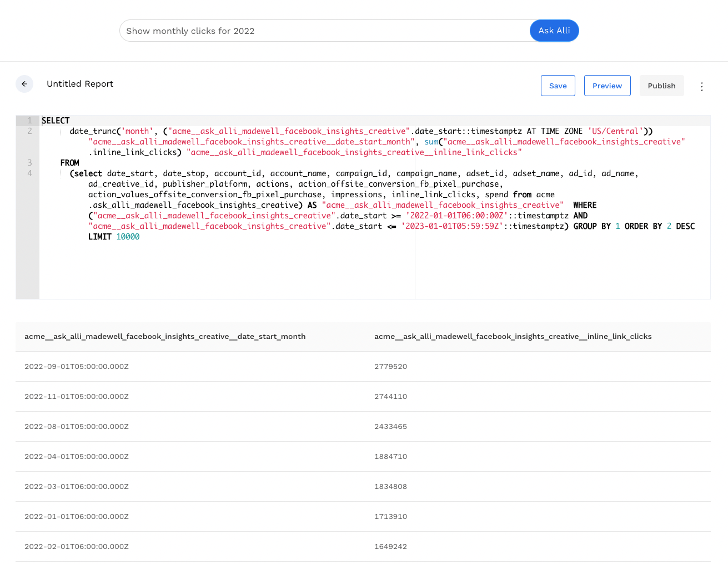The height and width of the screenshot is (564, 728).
Task: Click the FROM keyword in the SQL editor
Action: tap(70, 163)
